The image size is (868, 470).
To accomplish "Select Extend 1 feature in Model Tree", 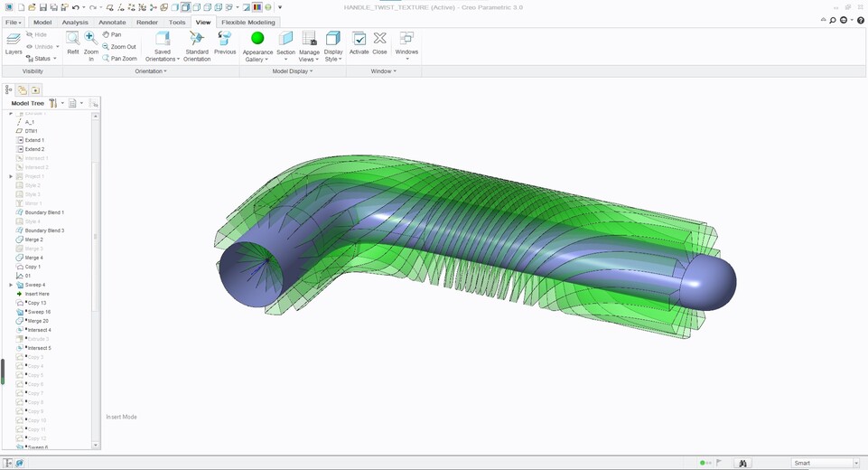I will coord(31,140).
